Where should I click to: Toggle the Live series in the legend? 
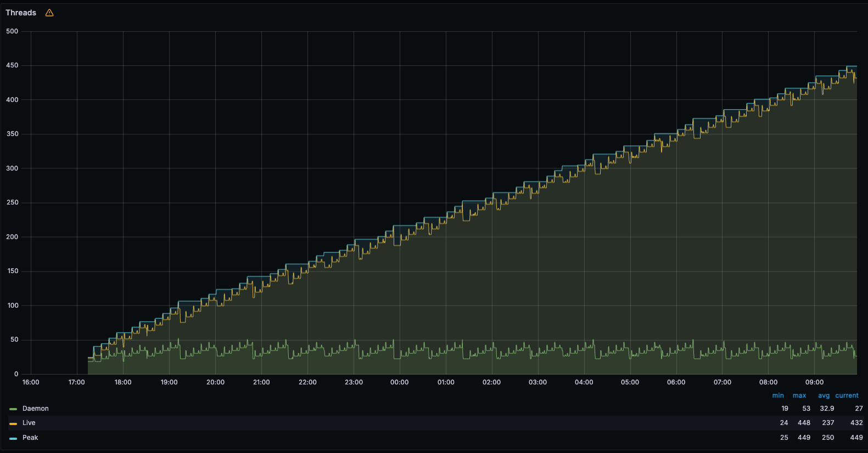[29, 423]
